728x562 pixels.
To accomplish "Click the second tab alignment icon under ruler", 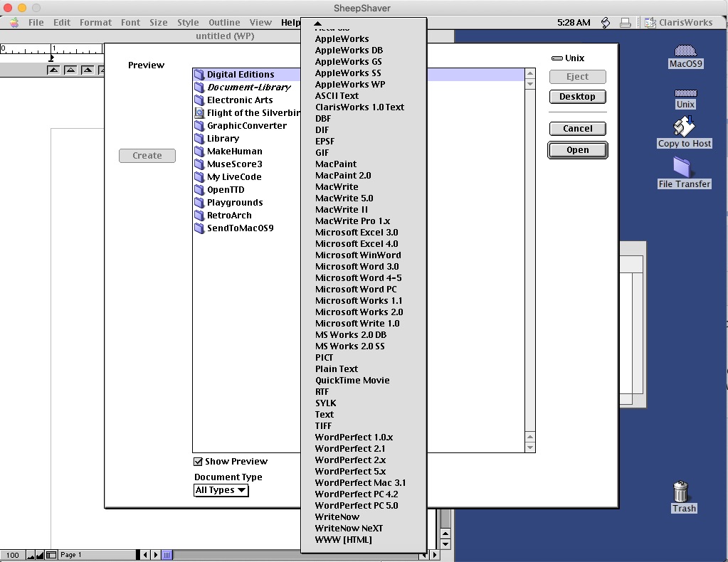I will (x=70, y=70).
